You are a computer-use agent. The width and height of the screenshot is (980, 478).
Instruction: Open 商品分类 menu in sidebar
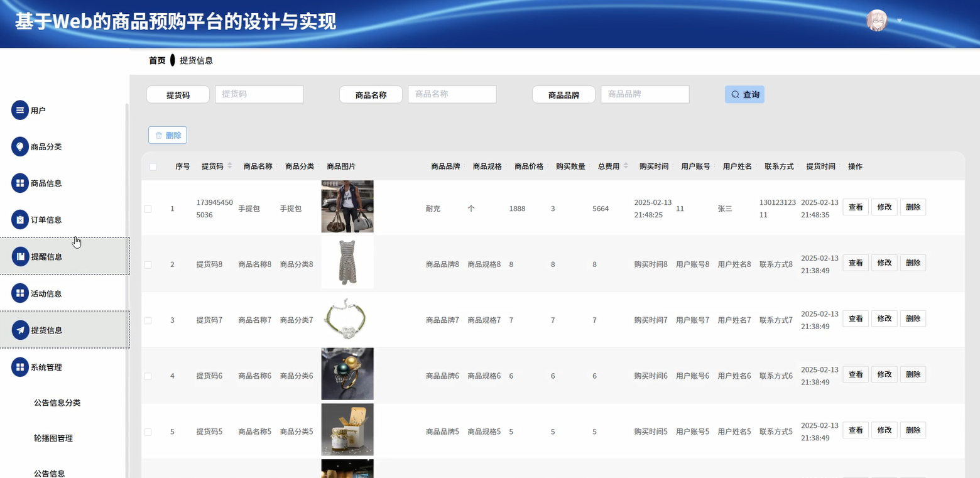(x=64, y=146)
